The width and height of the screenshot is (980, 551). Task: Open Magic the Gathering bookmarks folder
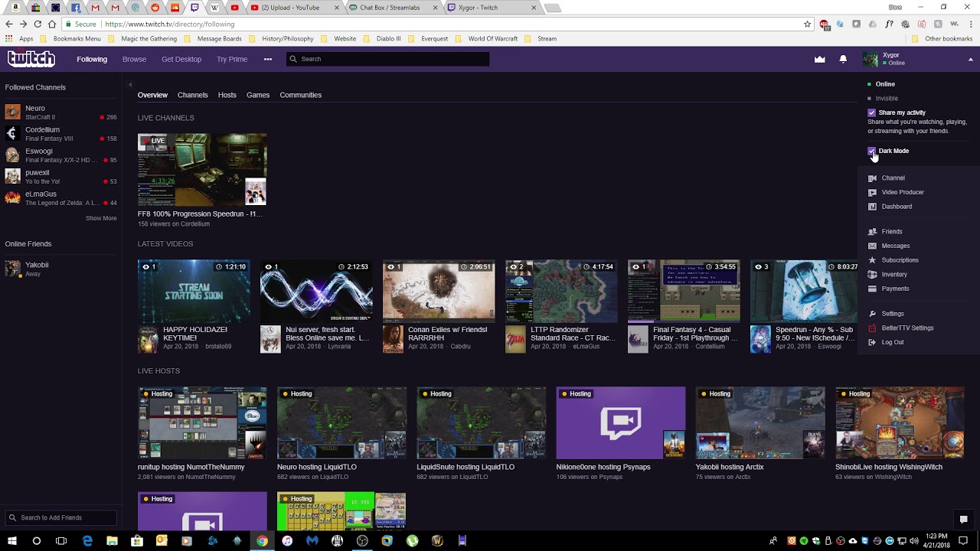[x=142, y=39]
